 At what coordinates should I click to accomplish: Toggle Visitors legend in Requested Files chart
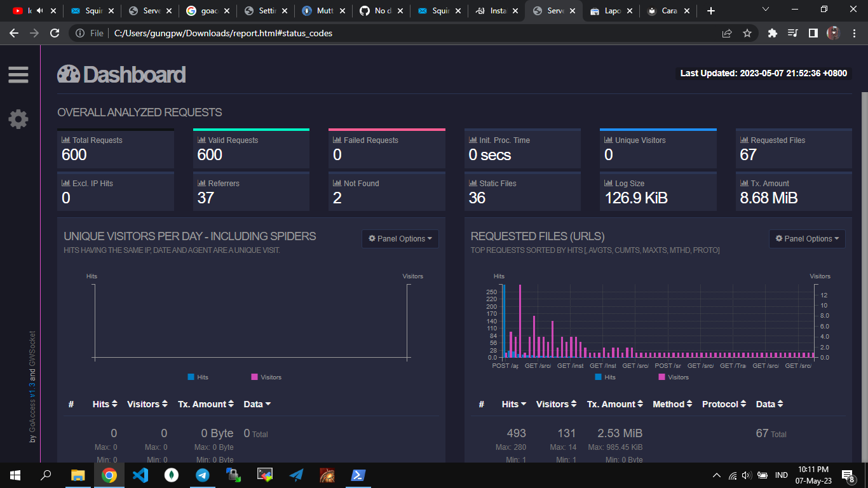tap(674, 377)
